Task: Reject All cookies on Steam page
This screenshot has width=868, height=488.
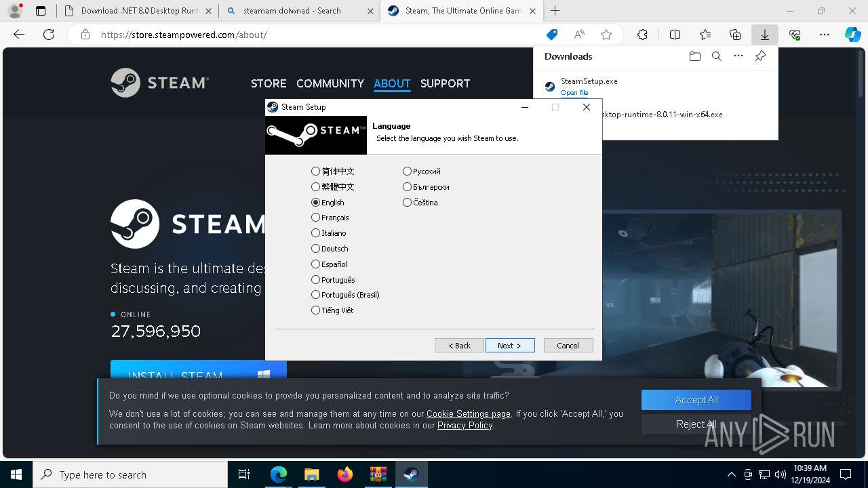Action: (696, 424)
